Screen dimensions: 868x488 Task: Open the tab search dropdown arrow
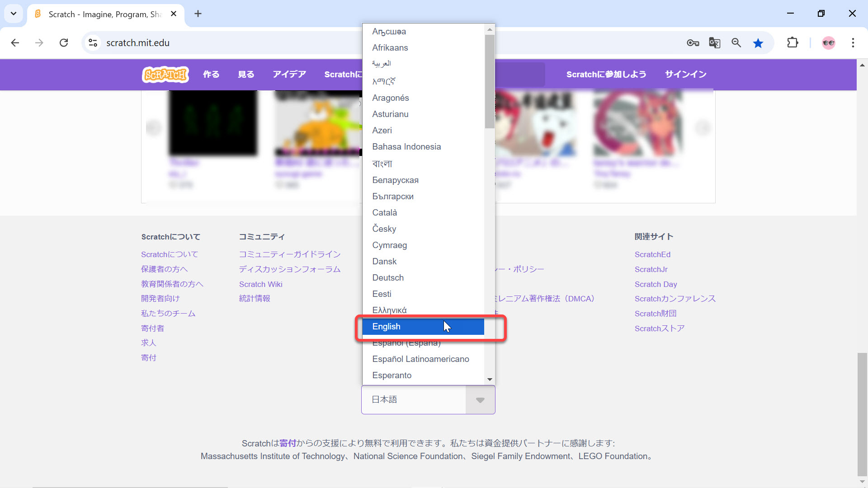coord(14,14)
